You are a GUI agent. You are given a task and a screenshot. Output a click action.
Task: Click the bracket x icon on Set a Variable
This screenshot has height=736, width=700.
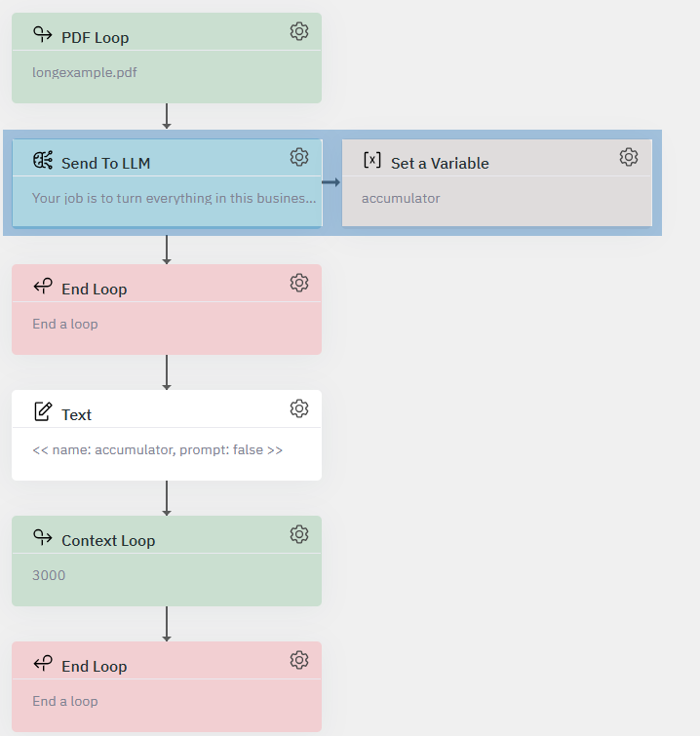pyautogui.click(x=372, y=160)
